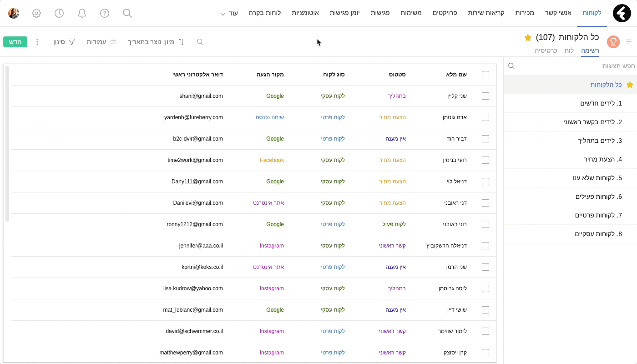
Task: Open the user profile avatar
Action: click(x=14, y=13)
